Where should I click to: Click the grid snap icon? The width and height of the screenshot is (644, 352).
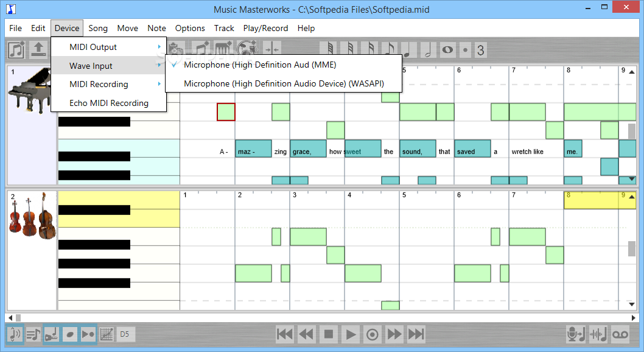[x=107, y=334]
